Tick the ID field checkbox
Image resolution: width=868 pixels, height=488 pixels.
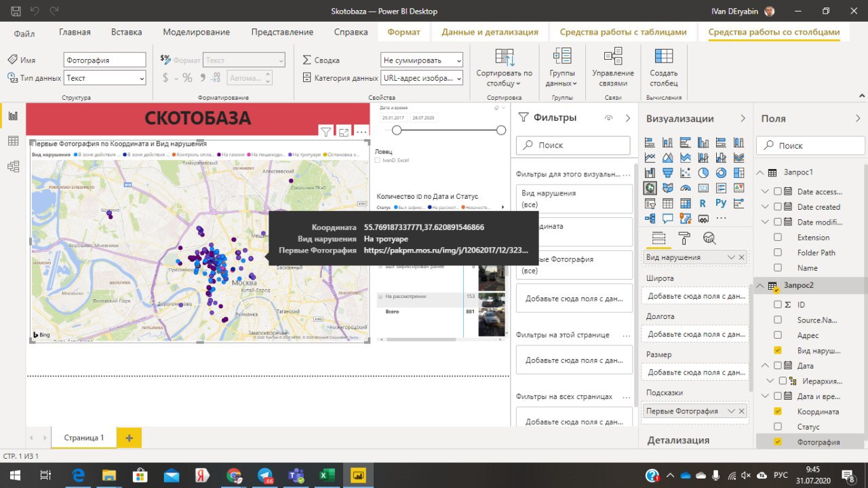(778, 305)
